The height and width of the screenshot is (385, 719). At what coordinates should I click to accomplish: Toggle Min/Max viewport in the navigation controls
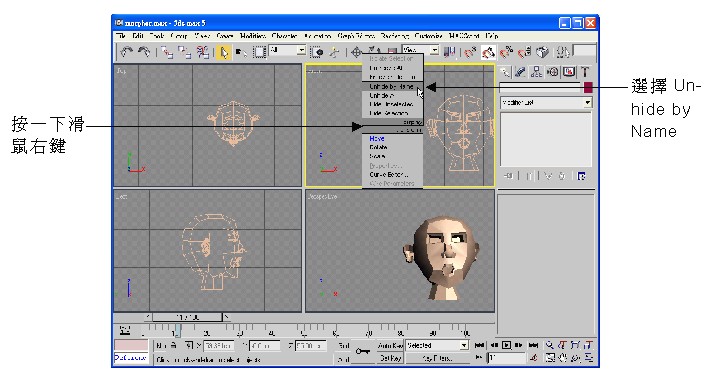[x=589, y=358]
